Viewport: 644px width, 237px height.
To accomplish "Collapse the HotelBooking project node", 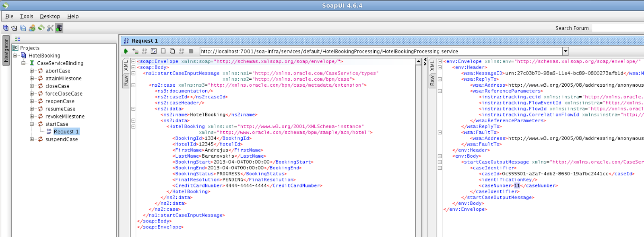I will tap(15, 55).
